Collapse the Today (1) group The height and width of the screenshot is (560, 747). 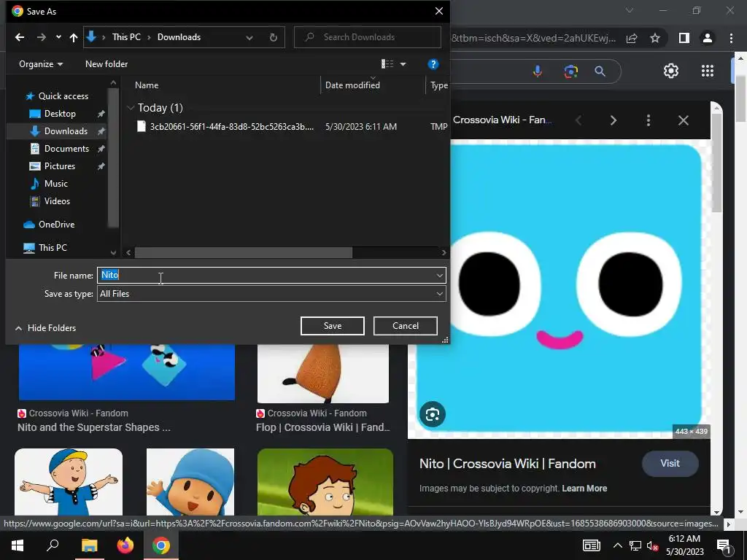[131, 108]
